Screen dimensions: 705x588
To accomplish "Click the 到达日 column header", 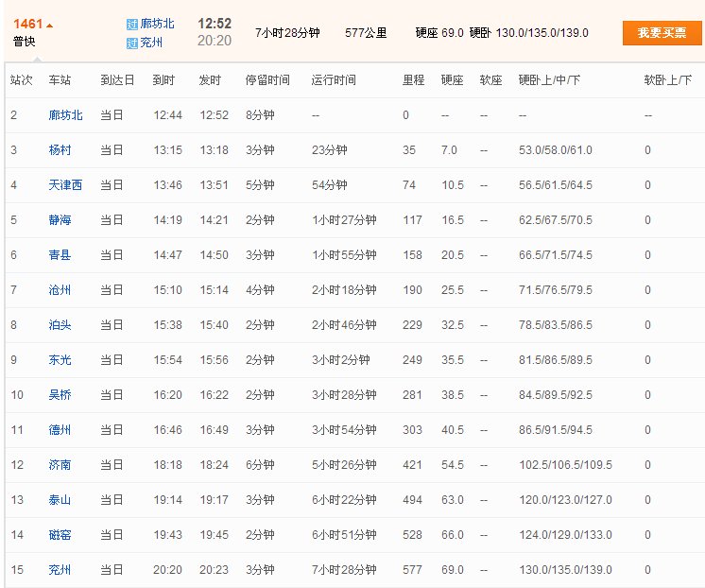I will point(117,80).
